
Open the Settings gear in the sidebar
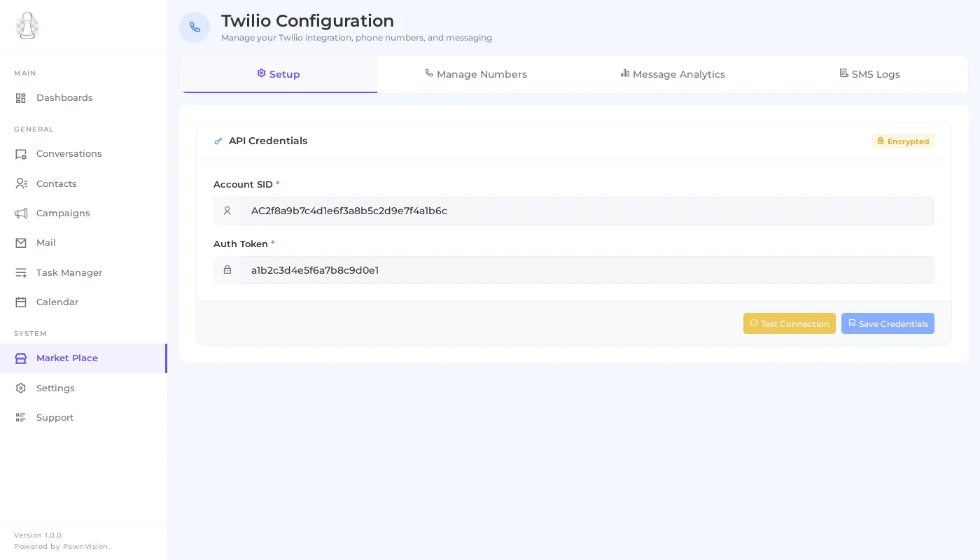click(21, 388)
